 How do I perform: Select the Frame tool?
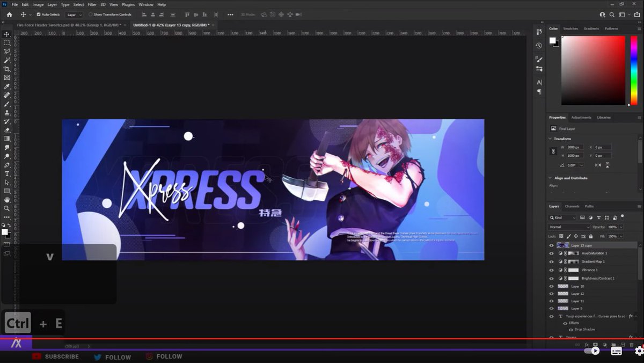tap(6, 78)
